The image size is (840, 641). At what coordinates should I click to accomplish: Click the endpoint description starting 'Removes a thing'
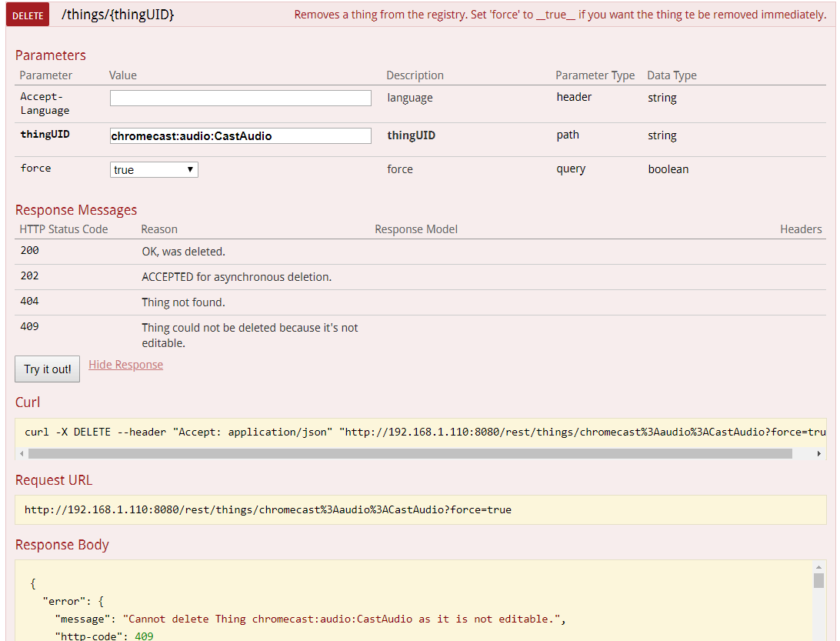pos(560,15)
